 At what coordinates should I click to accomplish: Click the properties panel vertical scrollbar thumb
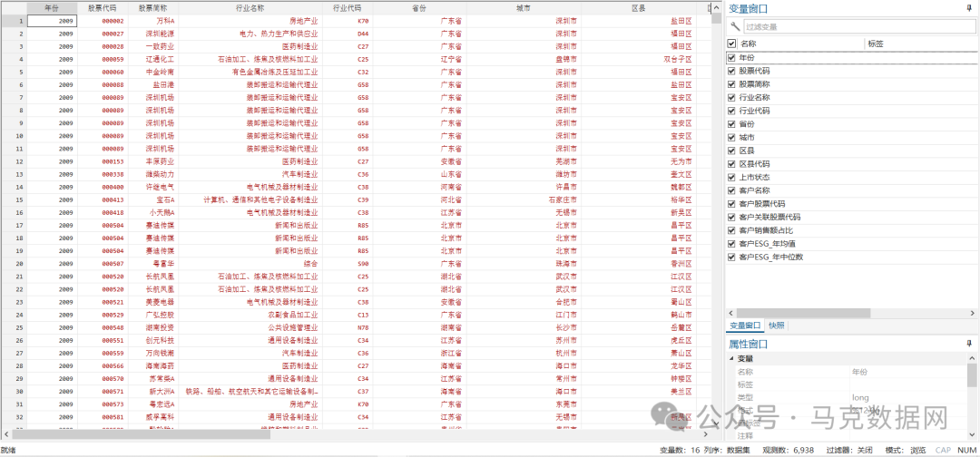[x=972, y=376]
